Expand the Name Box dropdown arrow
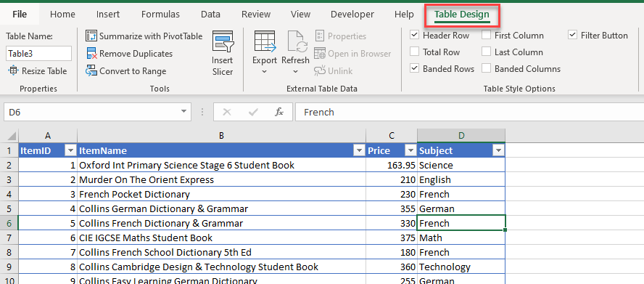The height and width of the screenshot is (284, 644). 183,112
